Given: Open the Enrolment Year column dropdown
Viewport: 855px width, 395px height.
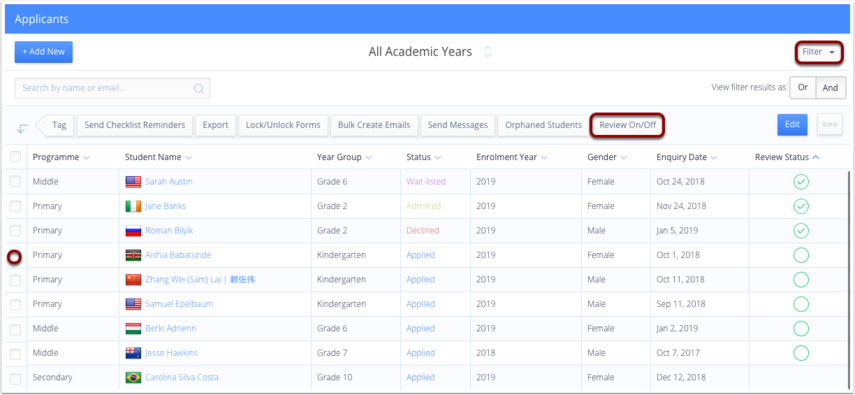Looking at the screenshot, I should (544, 158).
